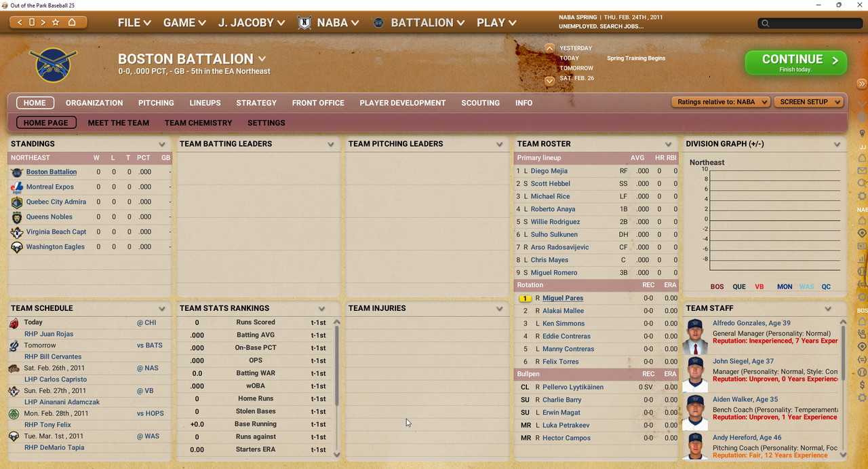Open RHP Juan Rojas link in schedule
Screen dimensions: 868x469
click(49, 334)
